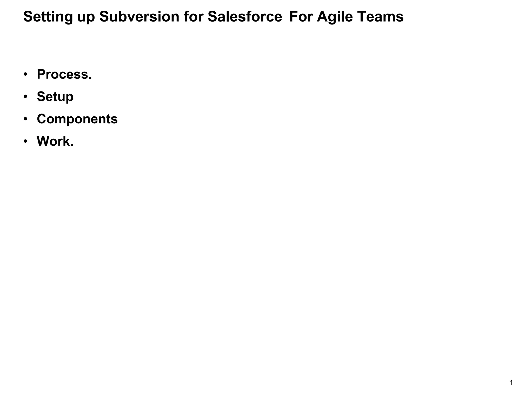Image resolution: width=532 pixels, height=399 pixels.
Task: Click 'For Agile Teams' heading text
Action: tap(346, 17)
